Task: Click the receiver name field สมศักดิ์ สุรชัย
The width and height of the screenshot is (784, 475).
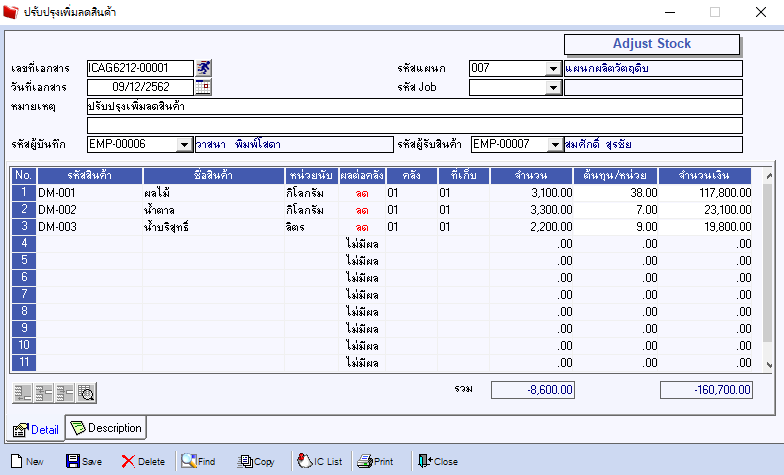Action: tap(653, 144)
